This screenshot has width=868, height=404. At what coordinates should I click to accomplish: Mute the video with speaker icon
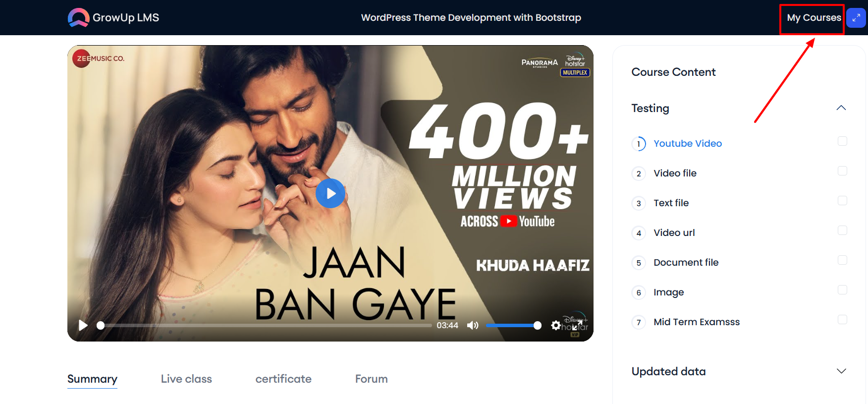point(473,325)
